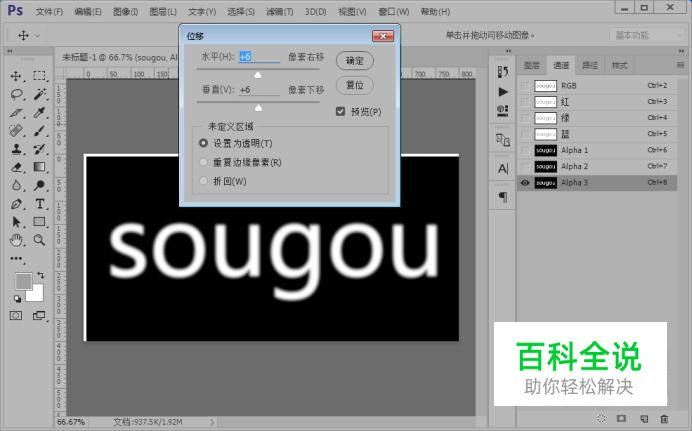Select the Rectangle shape tool
The height and width of the screenshot is (431, 692).
tap(39, 222)
